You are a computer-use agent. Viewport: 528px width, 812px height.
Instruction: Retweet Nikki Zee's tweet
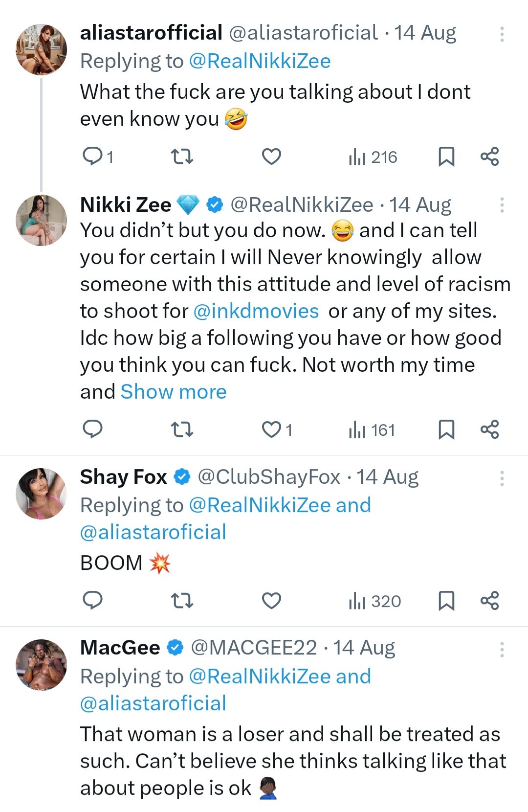(x=182, y=429)
